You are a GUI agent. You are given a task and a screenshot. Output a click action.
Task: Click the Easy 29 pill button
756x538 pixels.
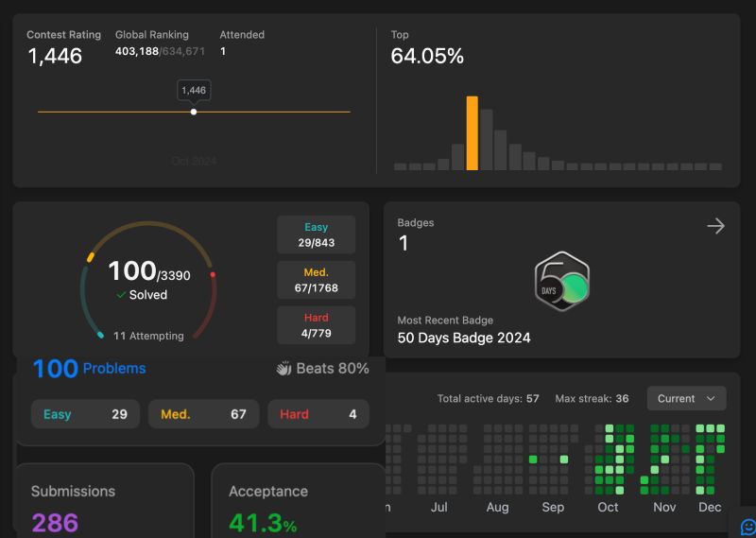[x=85, y=414]
